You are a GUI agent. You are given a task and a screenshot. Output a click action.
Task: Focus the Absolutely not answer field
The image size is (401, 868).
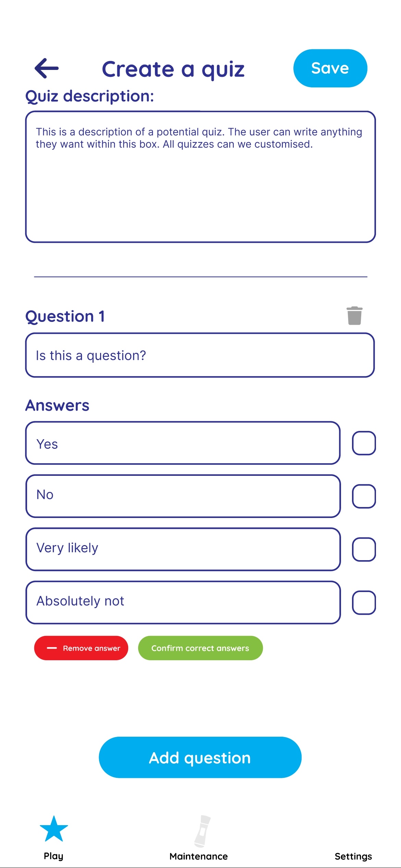(183, 602)
